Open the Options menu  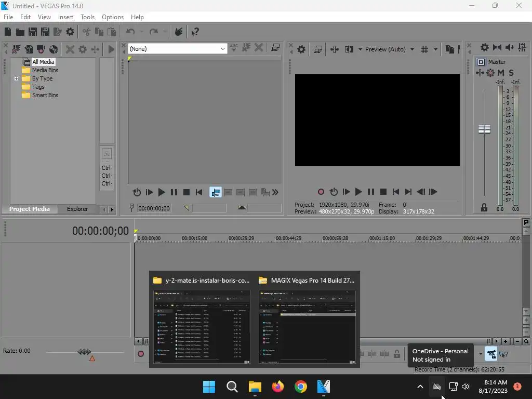pyautogui.click(x=113, y=17)
